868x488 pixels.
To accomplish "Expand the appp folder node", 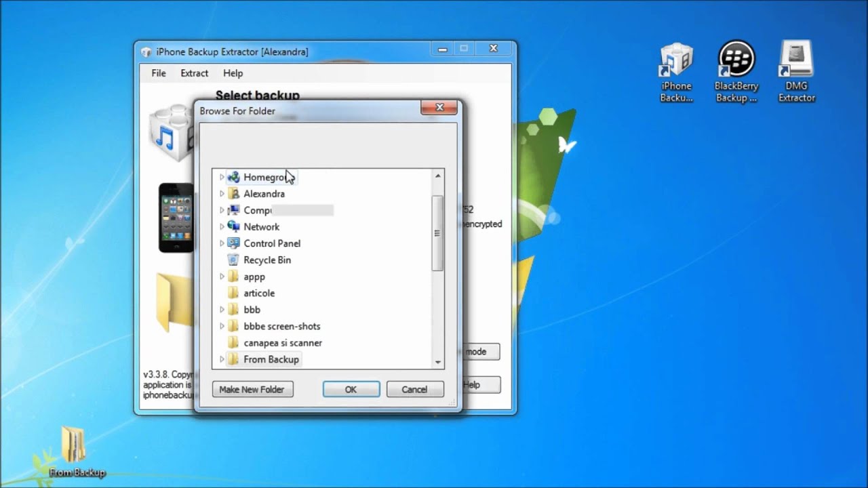I will [221, 277].
